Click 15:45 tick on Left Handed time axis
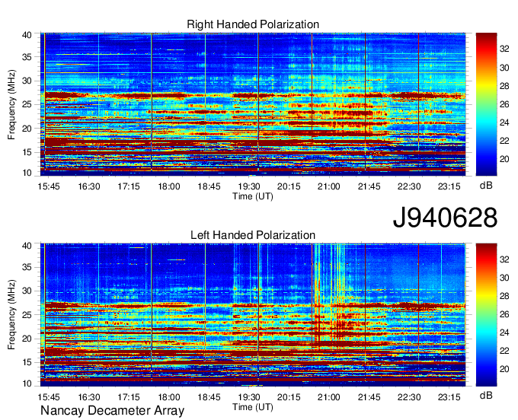The height and width of the screenshot is (420, 518). pos(49,397)
